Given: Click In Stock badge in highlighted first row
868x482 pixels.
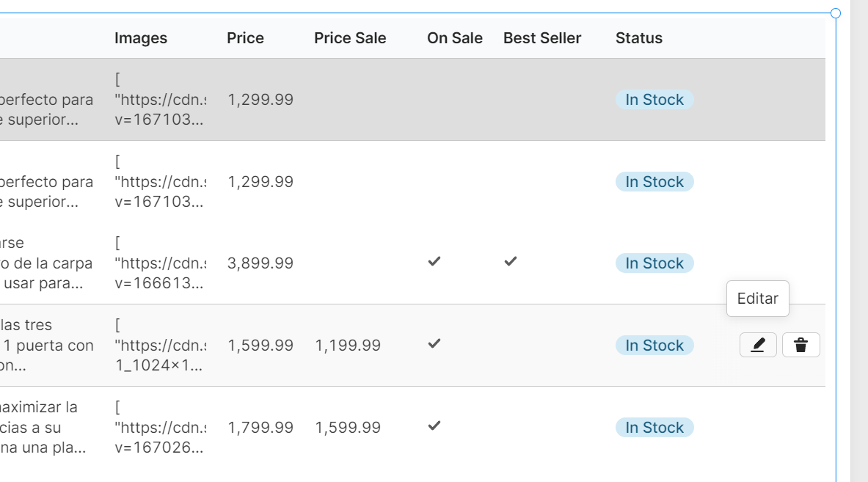Looking at the screenshot, I should tap(654, 100).
